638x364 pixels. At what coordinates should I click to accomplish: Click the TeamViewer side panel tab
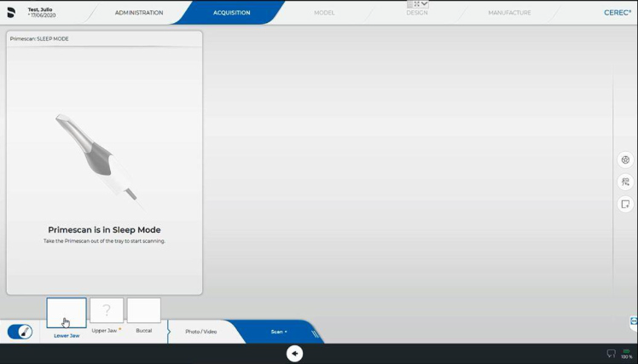coord(634,323)
